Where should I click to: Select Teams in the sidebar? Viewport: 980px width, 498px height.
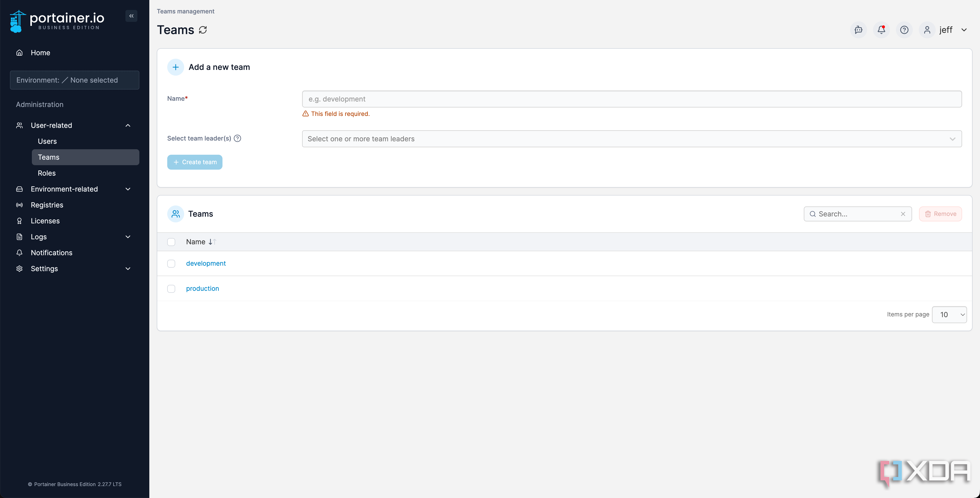[x=85, y=157]
